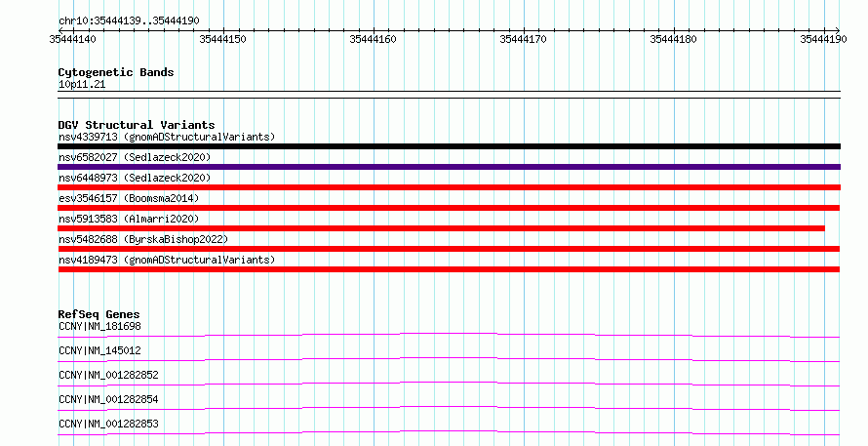Viewport: 868px width, 446px height.
Task: Select ruler position 35444180
Action: click(673, 39)
